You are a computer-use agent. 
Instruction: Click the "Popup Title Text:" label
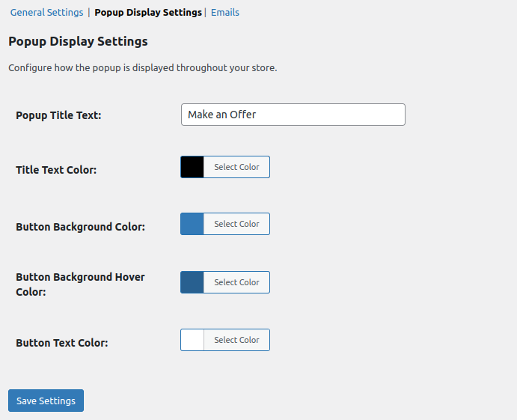(58, 116)
